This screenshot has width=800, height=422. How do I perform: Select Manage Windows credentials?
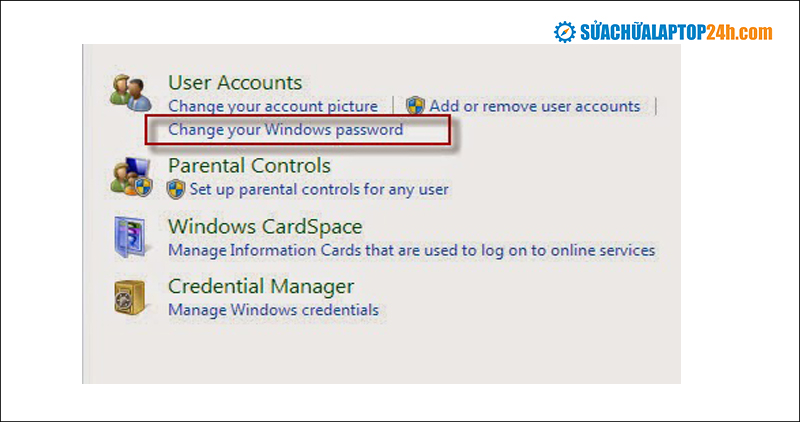click(273, 310)
